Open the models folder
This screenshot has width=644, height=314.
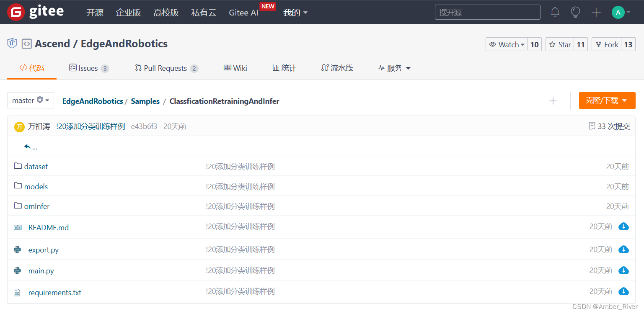pyautogui.click(x=36, y=186)
